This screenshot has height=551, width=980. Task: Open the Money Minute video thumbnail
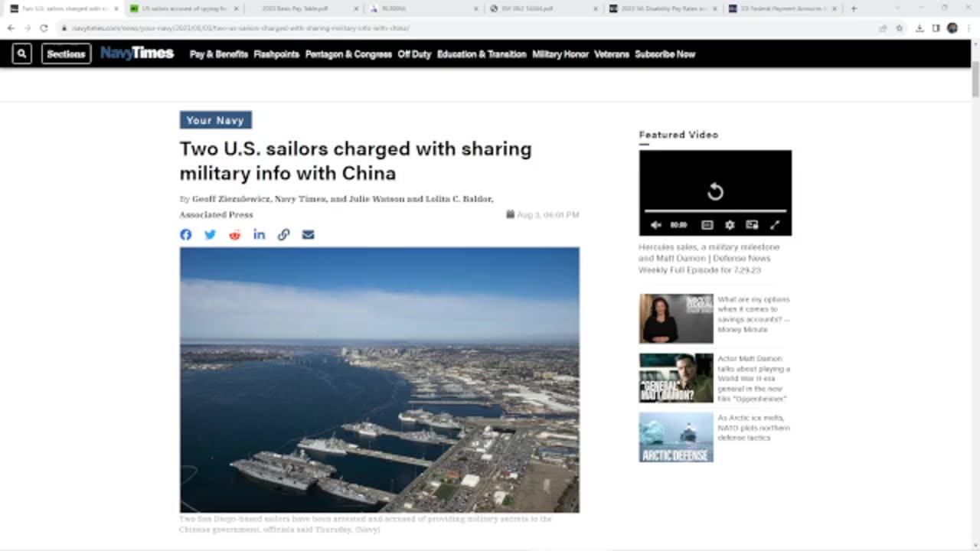pos(676,318)
